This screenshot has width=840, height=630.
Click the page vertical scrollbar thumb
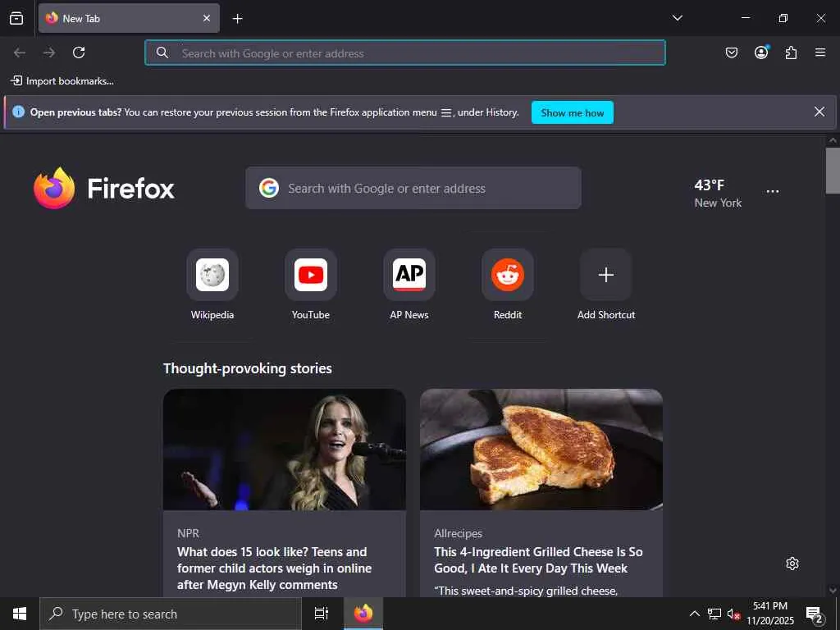pyautogui.click(x=833, y=170)
